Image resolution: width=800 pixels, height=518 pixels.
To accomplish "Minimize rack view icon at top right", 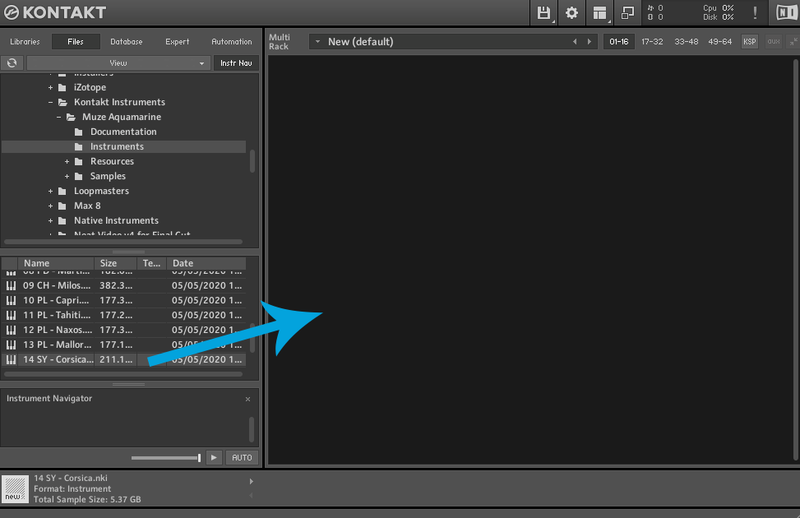I will (793, 42).
